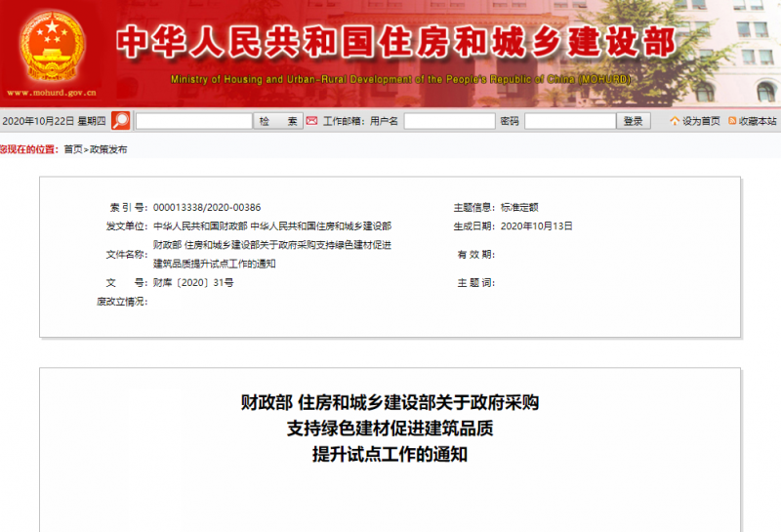Click the national emblem logo
Image resolution: width=781 pixels, height=532 pixels.
tap(52, 46)
